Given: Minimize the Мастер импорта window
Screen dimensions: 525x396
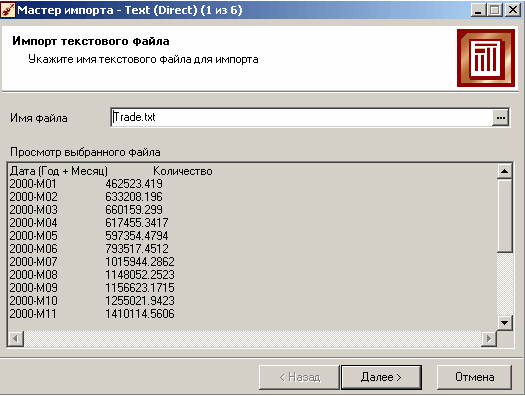Looking at the screenshot, I should (x=478, y=10).
